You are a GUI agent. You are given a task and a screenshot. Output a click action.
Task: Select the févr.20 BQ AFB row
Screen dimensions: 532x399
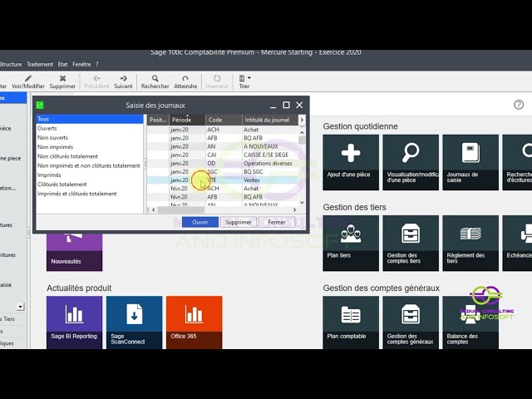[223, 197]
